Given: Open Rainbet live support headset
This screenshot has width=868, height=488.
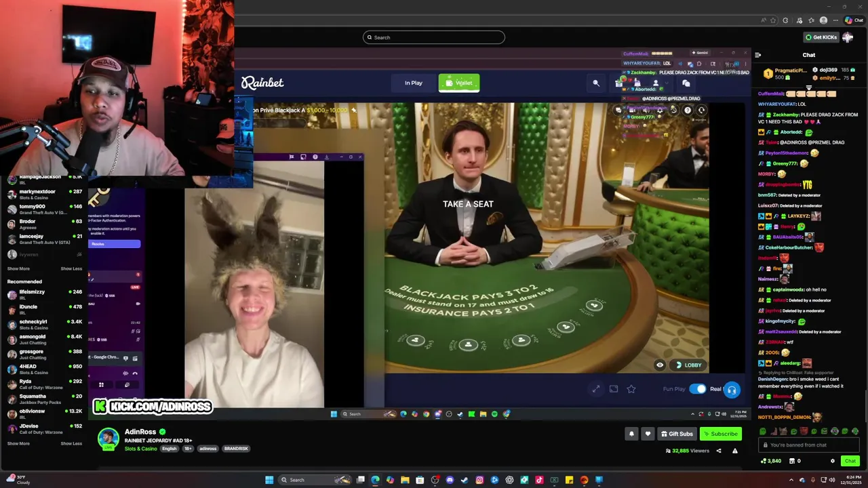Looking at the screenshot, I should [x=732, y=390].
